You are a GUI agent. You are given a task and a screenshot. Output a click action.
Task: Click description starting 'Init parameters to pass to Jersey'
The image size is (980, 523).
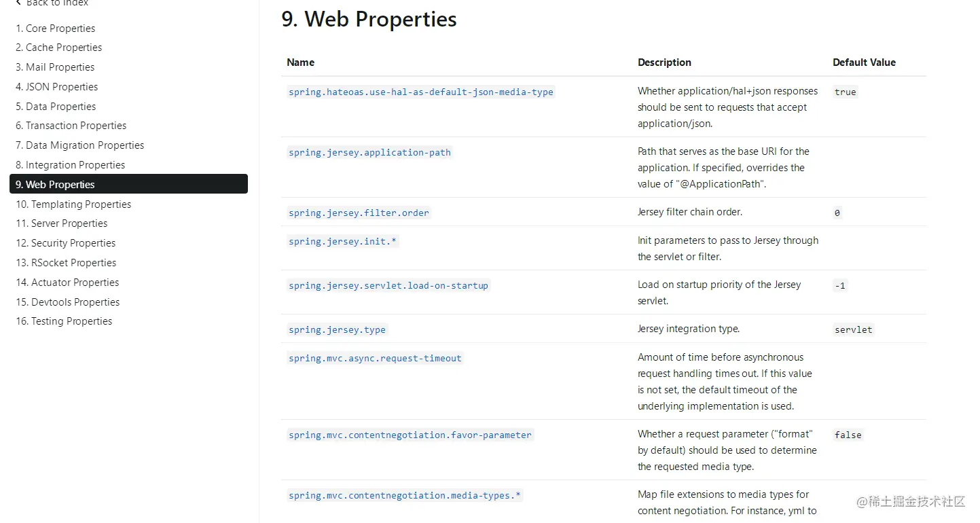(728, 249)
